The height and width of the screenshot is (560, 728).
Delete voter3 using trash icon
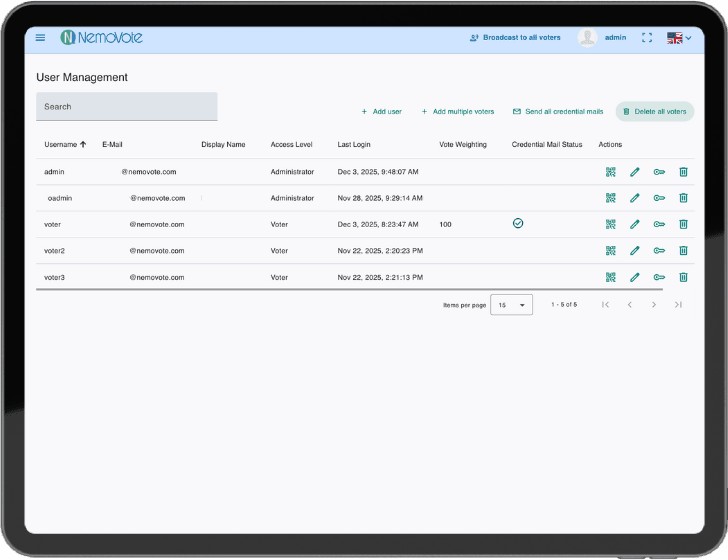(683, 277)
